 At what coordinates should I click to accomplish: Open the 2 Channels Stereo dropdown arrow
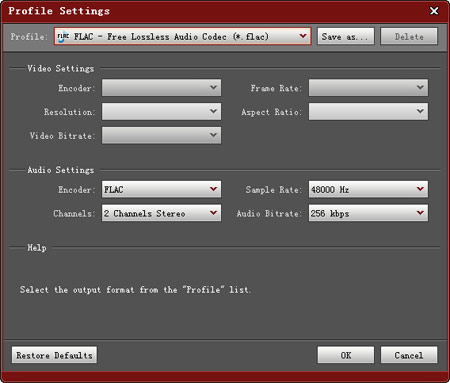[213, 213]
